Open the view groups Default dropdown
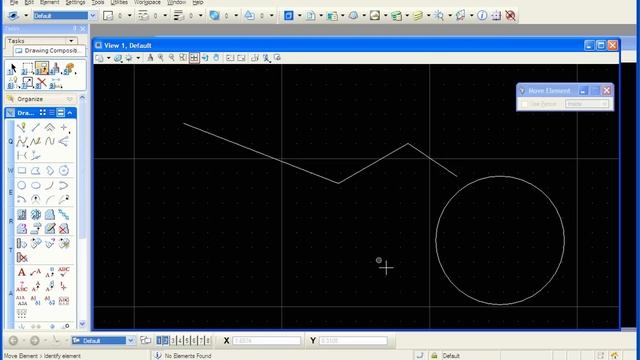The width and height of the screenshot is (640, 360). tap(130, 340)
